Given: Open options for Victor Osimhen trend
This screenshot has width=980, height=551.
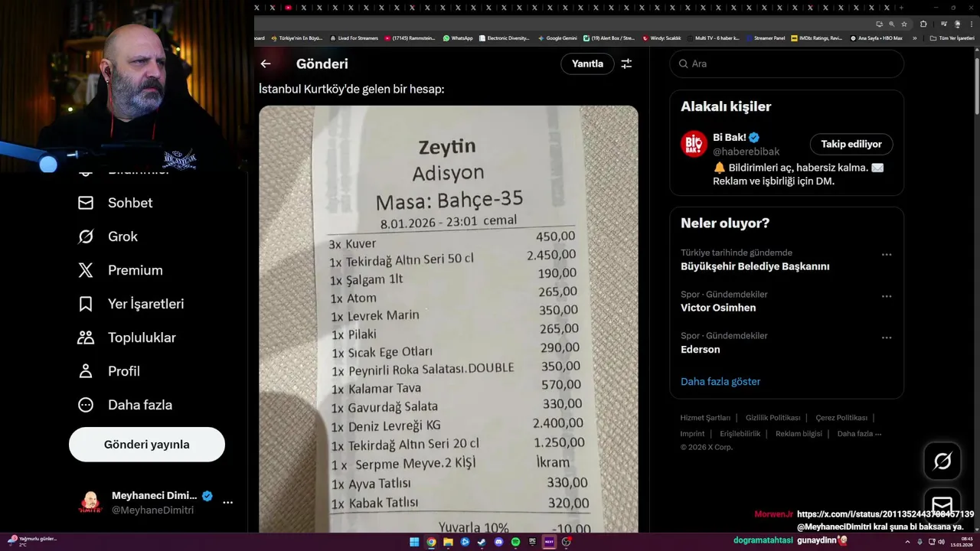Looking at the screenshot, I should click(886, 296).
